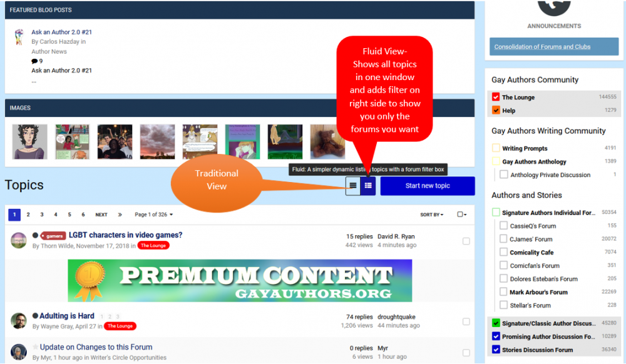Open the teddy bear image thumbnail

pyautogui.click(x=327, y=141)
